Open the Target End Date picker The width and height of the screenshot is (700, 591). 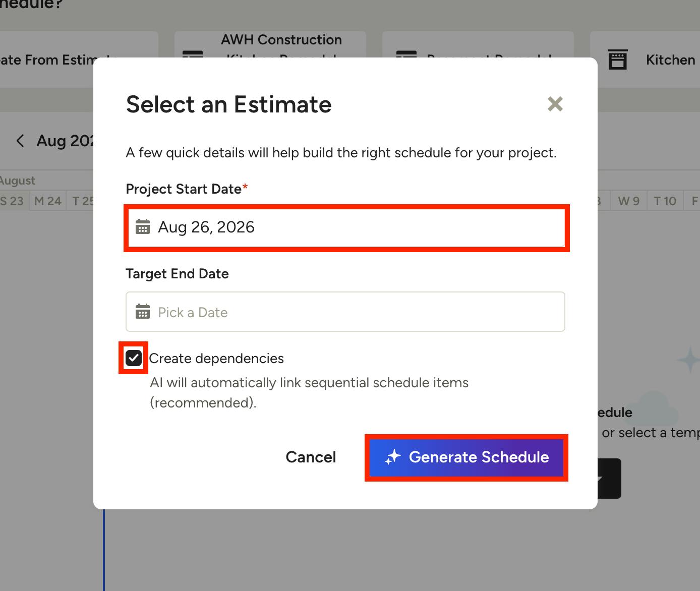coord(345,312)
